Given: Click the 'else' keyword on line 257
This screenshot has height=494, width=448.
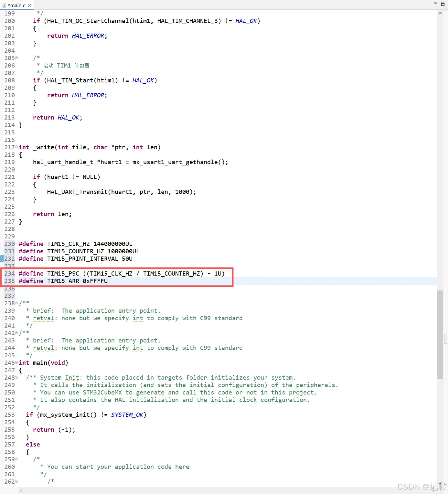Looking at the screenshot, I should (x=33, y=445).
